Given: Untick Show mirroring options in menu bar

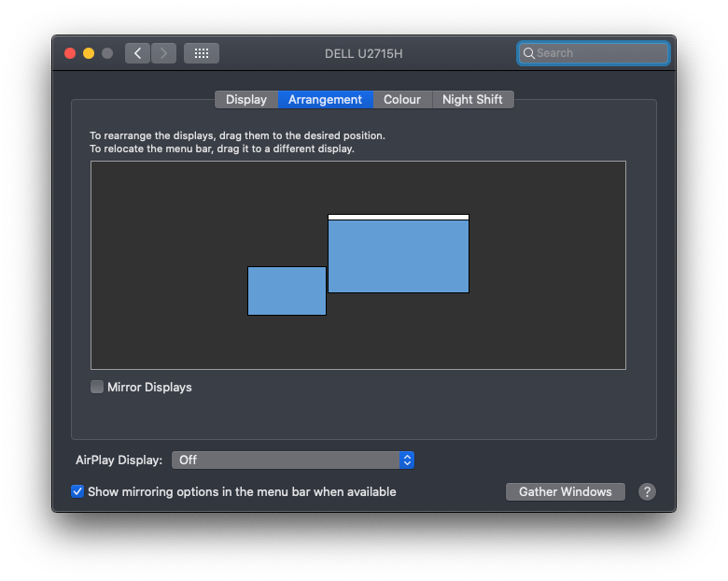Looking at the screenshot, I should (77, 491).
